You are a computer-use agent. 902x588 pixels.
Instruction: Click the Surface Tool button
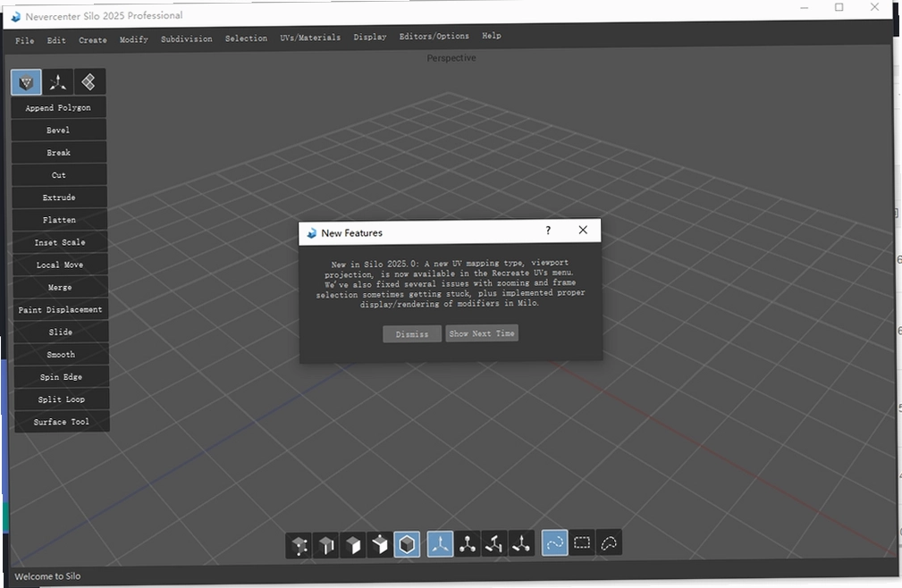pos(62,421)
